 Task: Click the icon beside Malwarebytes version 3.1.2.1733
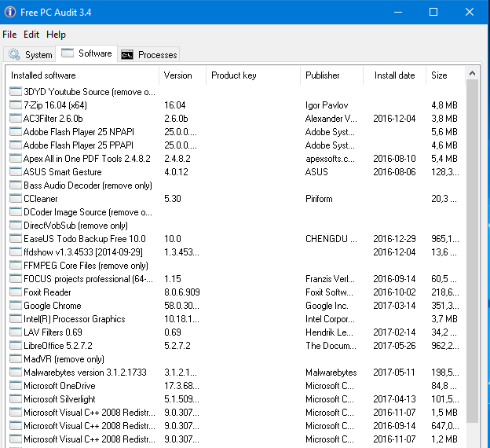click(16, 372)
